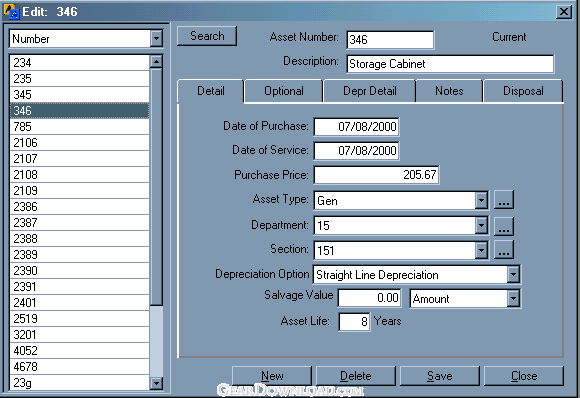Open the Section browse ellipsis button
Viewport: 580px width, 398px height.
(x=504, y=250)
